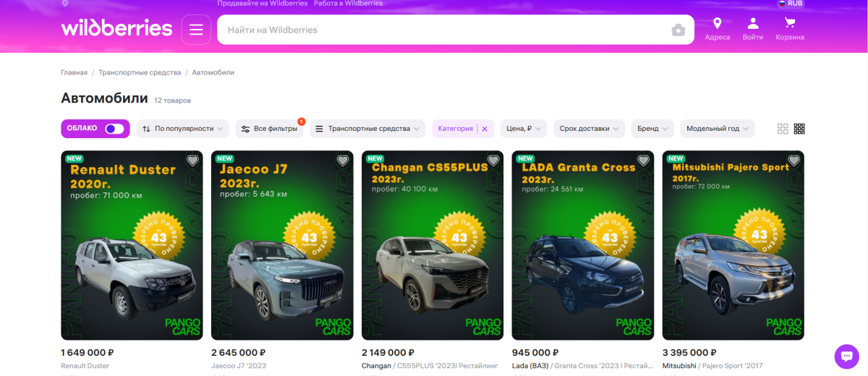Switch to small grid view icon

click(799, 129)
